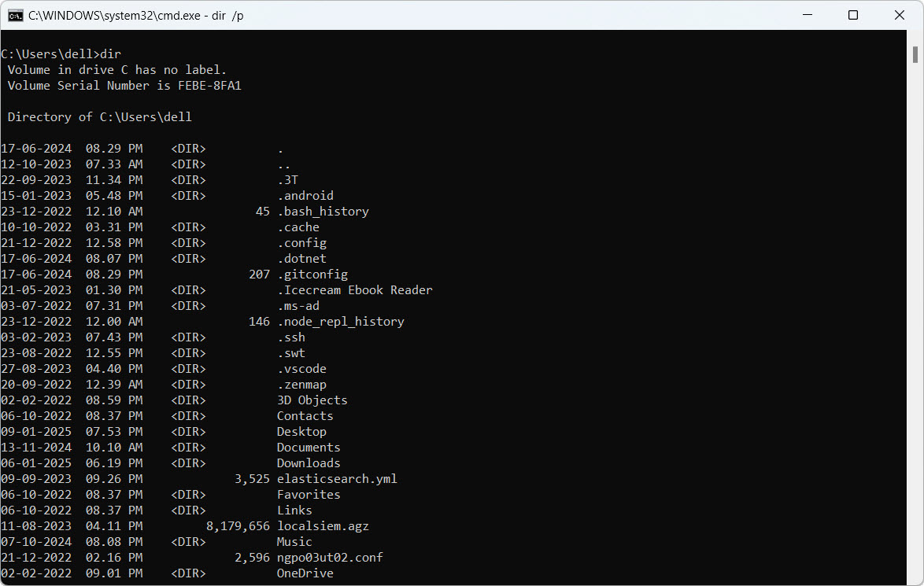
Task: Click the '.bash_history' file name
Action: [323, 212]
